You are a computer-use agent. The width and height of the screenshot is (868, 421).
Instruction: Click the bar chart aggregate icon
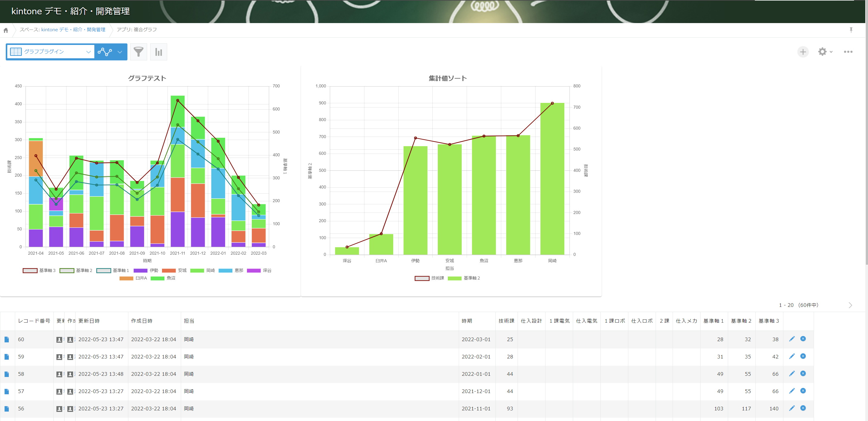pos(158,52)
